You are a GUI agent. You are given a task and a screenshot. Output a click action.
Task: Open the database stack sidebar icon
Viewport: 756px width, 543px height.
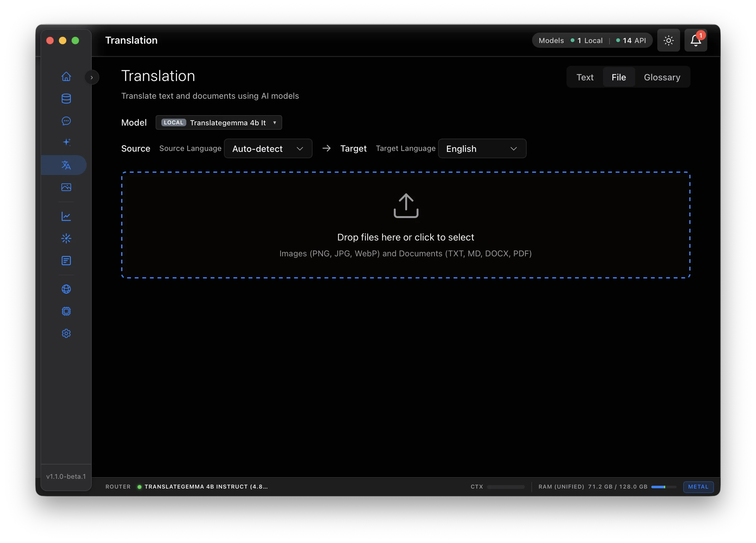point(66,99)
